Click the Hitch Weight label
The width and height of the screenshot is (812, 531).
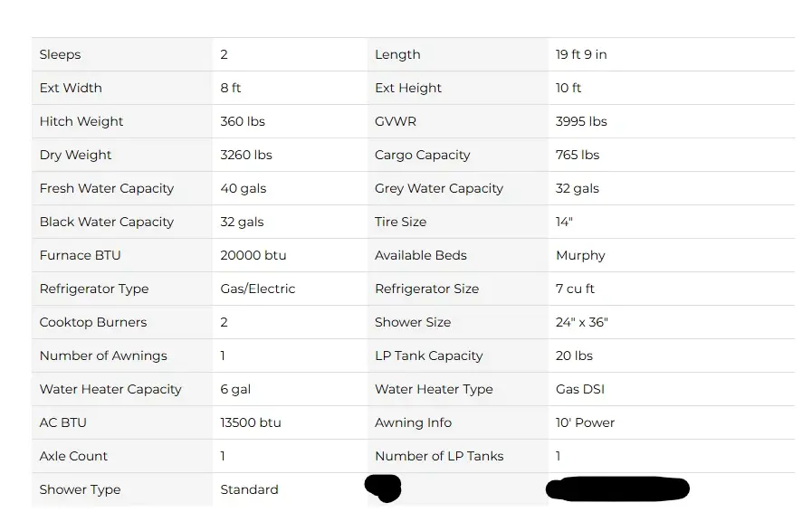(81, 121)
